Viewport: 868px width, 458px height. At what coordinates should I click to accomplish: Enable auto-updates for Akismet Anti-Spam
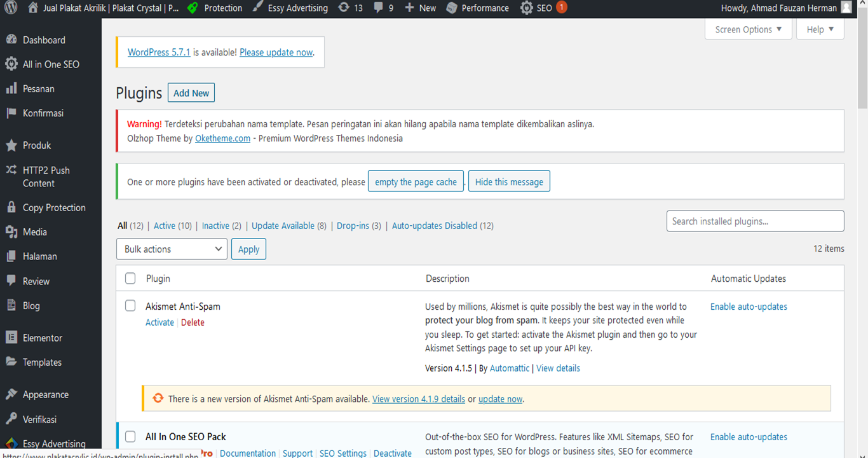click(x=749, y=307)
